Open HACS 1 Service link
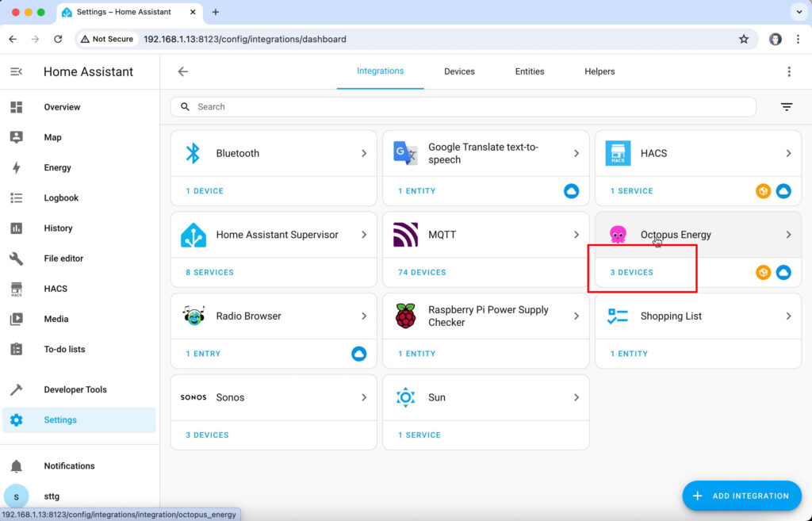The width and height of the screenshot is (812, 521). 632,191
